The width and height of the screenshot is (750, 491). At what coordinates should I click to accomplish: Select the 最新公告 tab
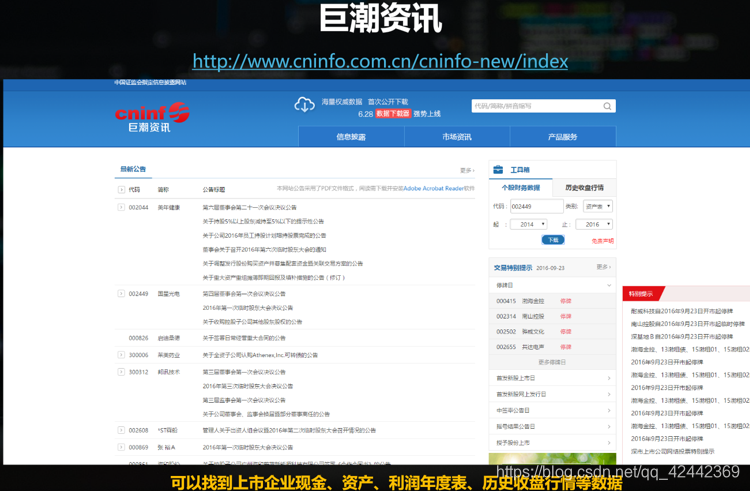[133, 169]
